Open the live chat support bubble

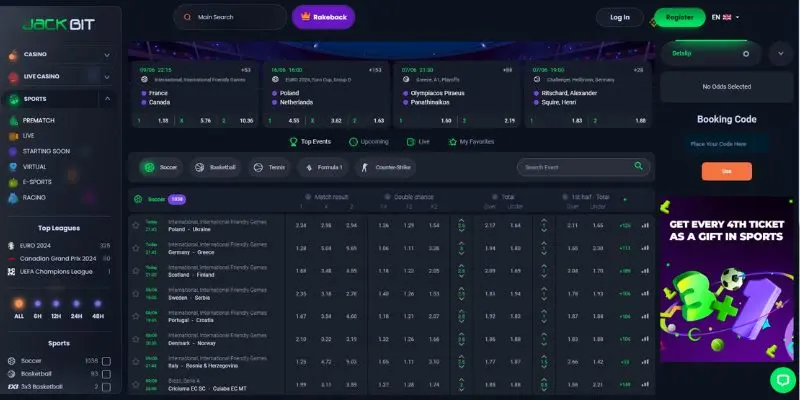(x=783, y=380)
